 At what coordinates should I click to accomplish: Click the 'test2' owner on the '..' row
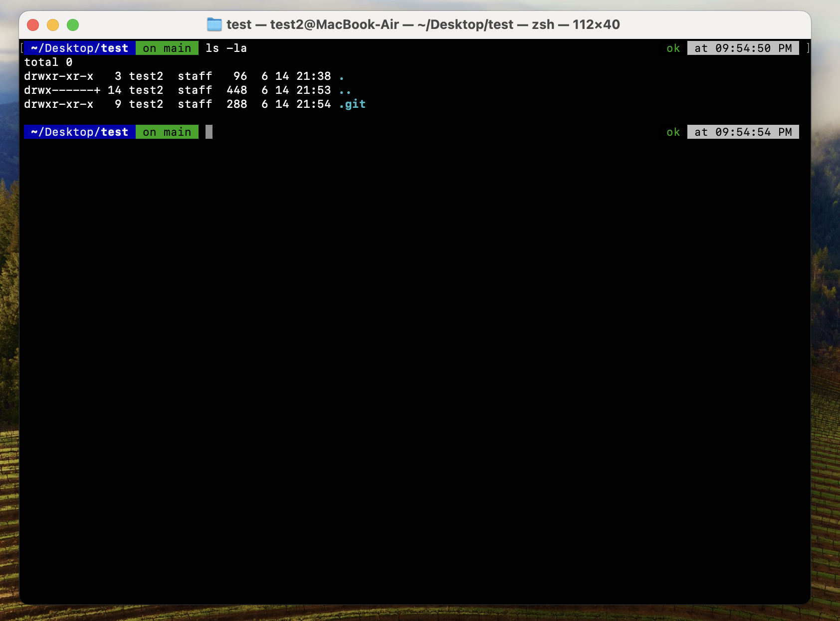146,90
